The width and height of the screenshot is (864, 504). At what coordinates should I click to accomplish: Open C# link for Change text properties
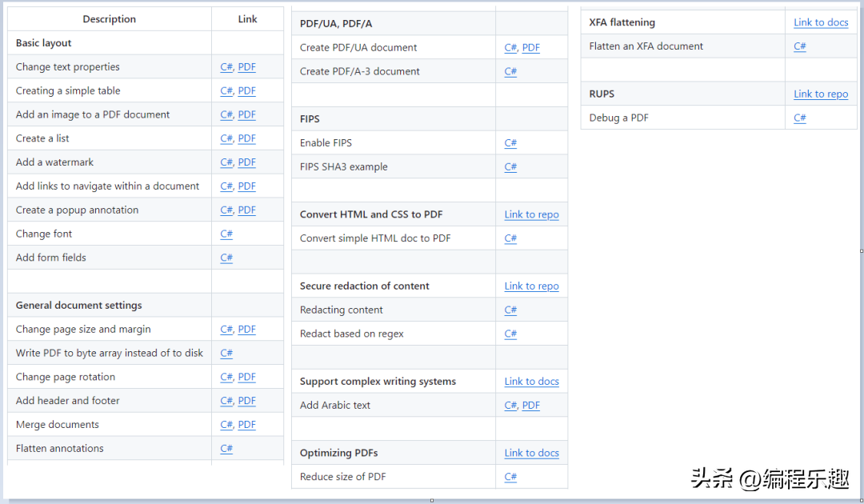pos(226,67)
